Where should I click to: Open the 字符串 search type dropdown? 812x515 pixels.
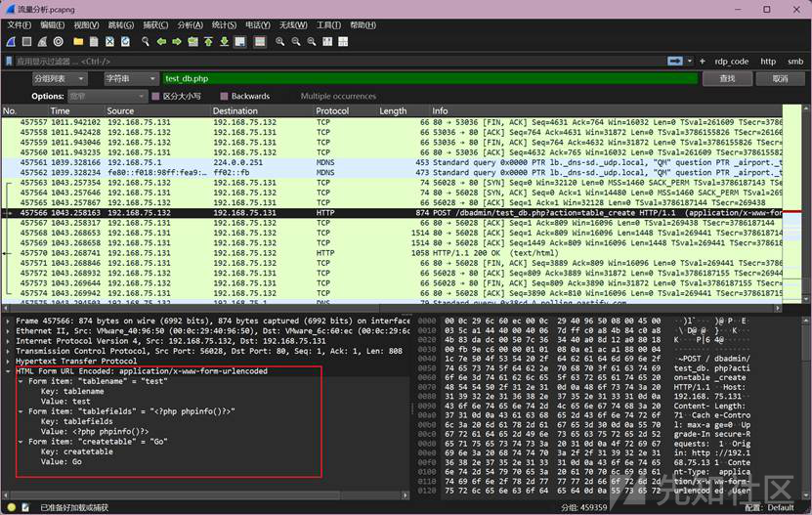tap(131, 79)
